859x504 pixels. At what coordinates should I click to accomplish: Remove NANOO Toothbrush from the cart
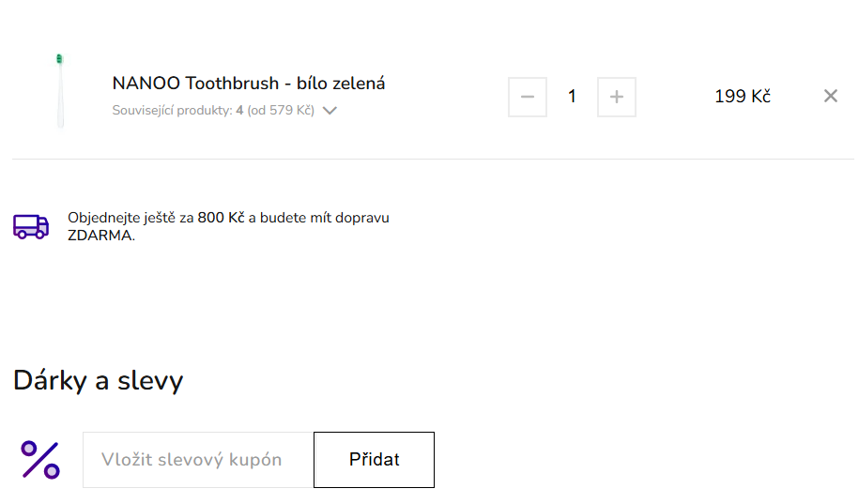pyautogui.click(x=830, y=96)
